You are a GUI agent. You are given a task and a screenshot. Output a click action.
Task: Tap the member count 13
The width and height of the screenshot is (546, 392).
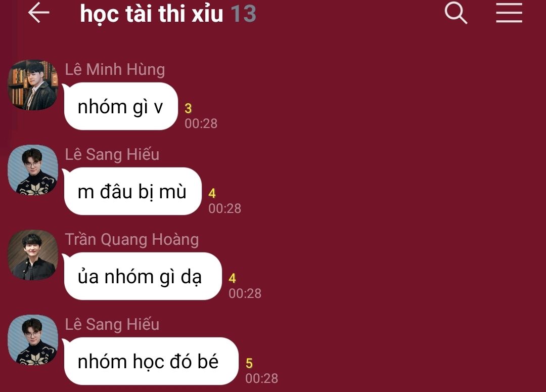243,14
